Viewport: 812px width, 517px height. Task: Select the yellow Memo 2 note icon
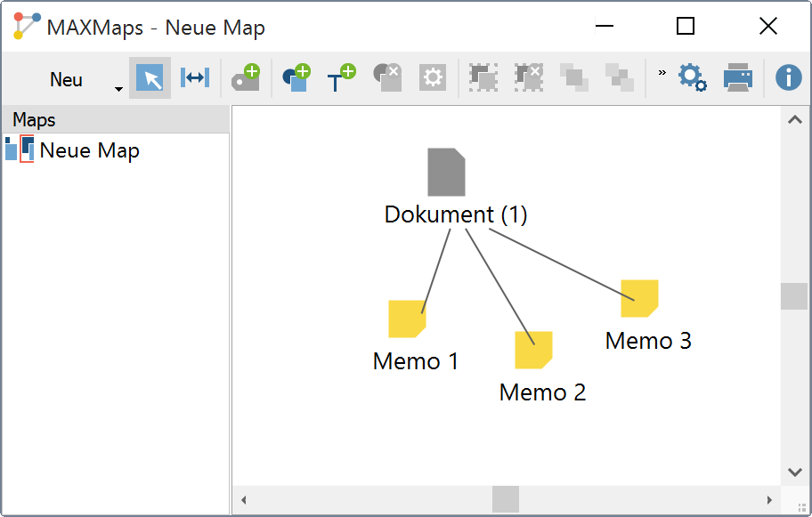[533, 350]
